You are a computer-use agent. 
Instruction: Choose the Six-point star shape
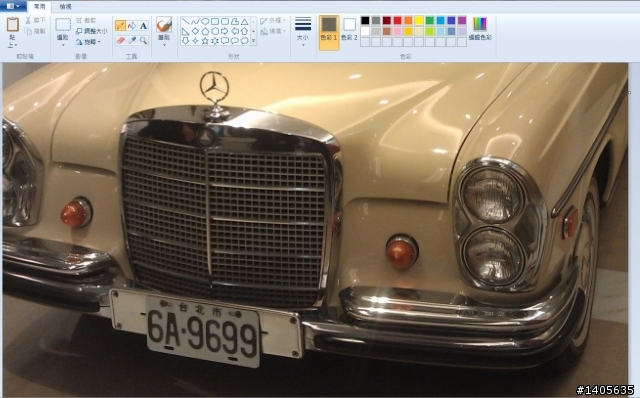coord(215,40)
